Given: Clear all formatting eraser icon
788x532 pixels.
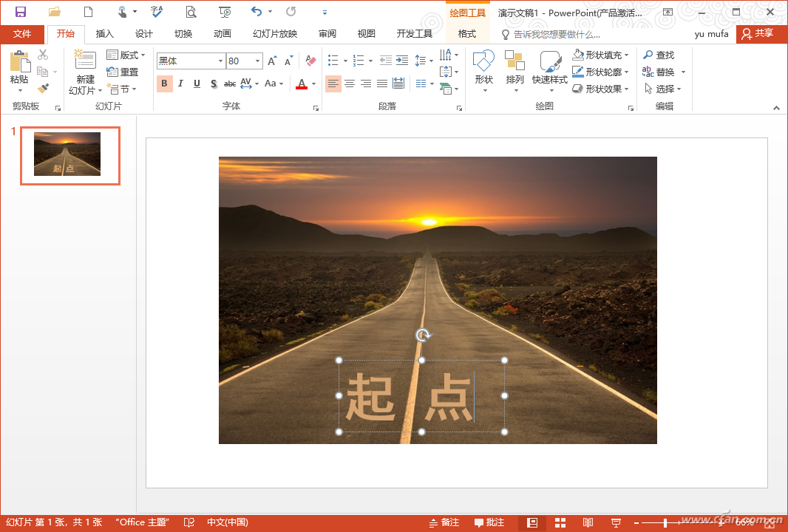Looking at the screenshot, I should pyautogui.click(x=310, y=61).
